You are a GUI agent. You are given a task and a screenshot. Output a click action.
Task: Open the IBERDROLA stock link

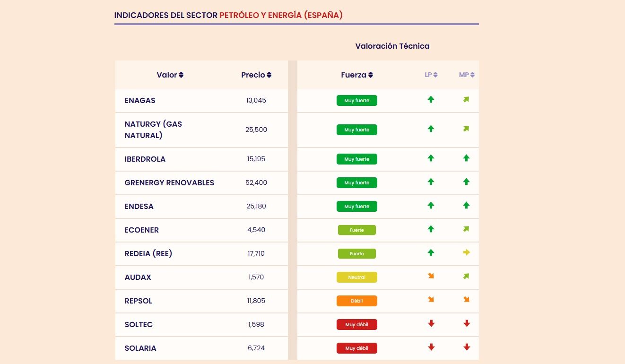point(145,159)
